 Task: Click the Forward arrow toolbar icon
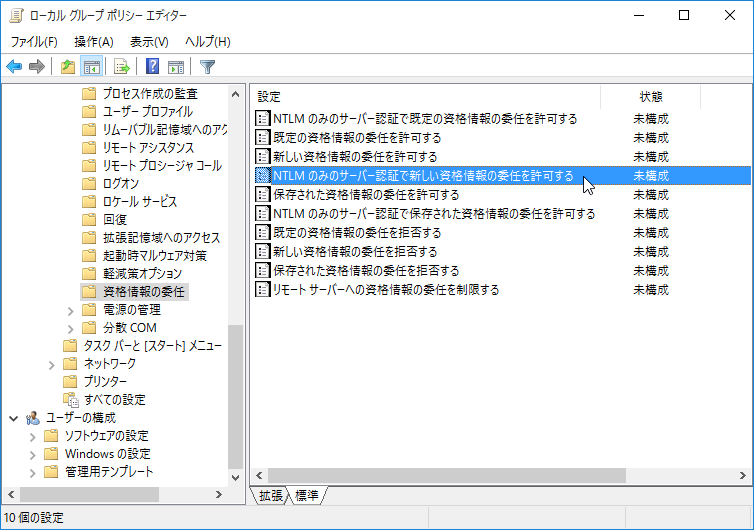tap(37, 66)
